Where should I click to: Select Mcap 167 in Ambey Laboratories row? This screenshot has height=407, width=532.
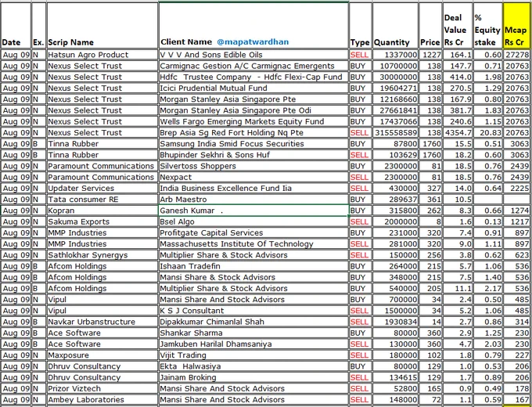tap(516, 400)
